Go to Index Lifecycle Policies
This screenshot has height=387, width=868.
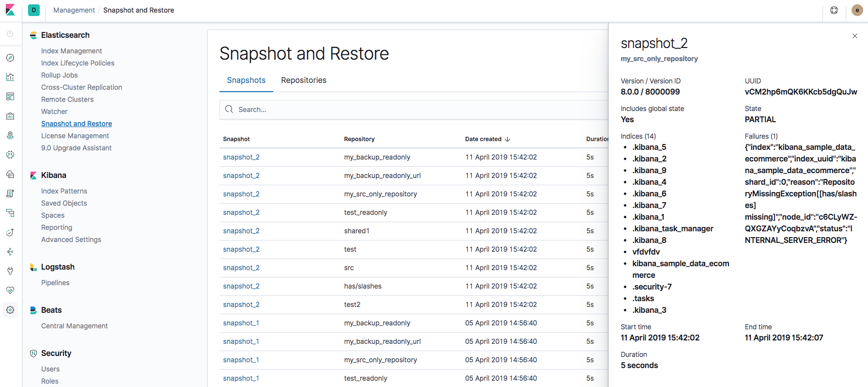coord(78,63)
